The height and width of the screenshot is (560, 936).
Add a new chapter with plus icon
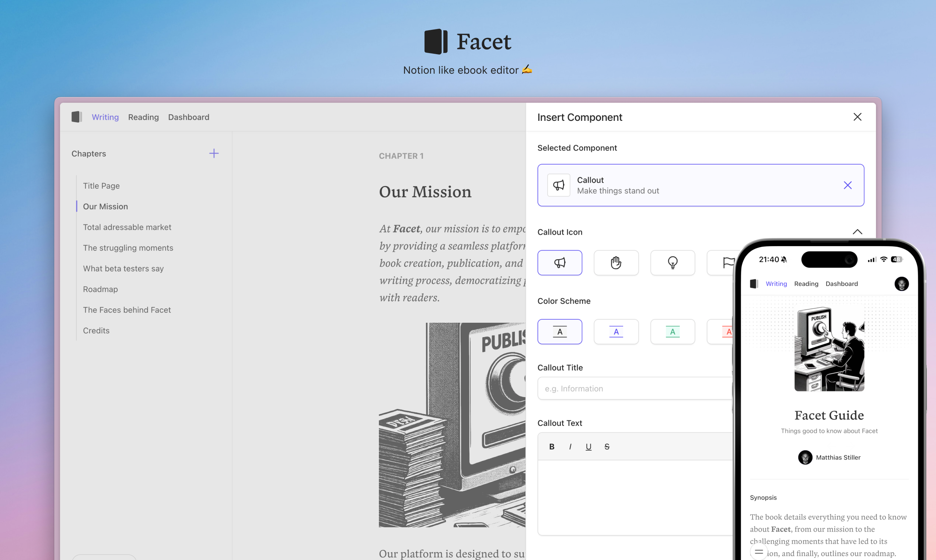214,153
